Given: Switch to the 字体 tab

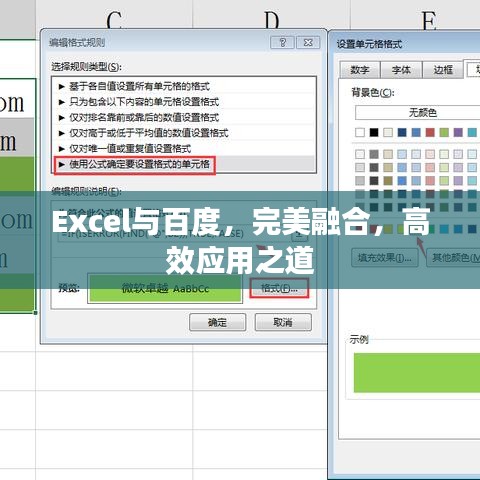Looking at the screenshot, I should pos(401,70).
